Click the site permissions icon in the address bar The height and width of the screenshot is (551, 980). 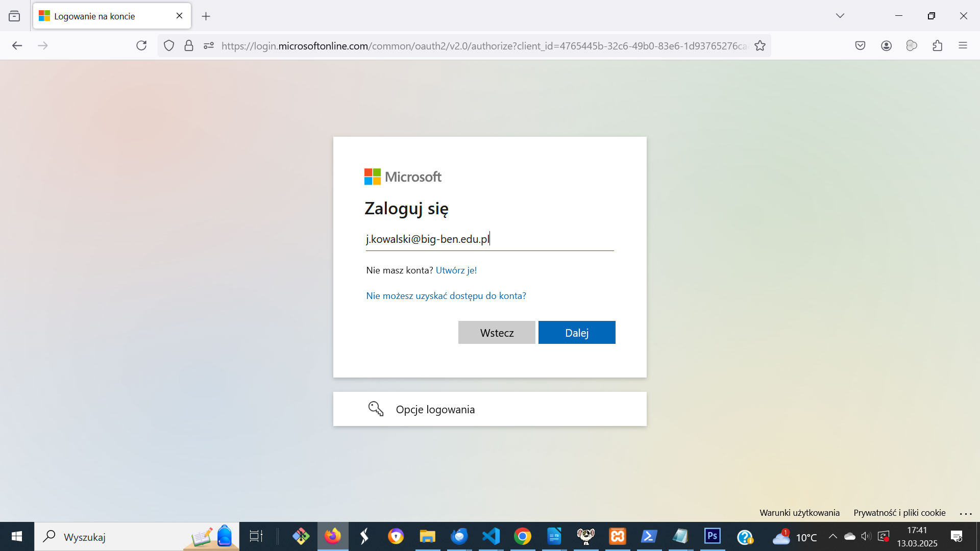point(209,46)
